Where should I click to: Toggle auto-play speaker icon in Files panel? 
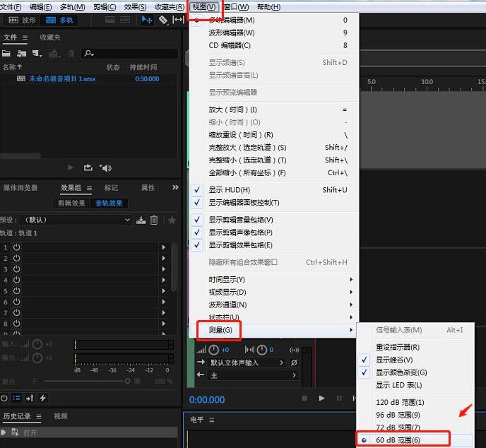tap(106, 168)
